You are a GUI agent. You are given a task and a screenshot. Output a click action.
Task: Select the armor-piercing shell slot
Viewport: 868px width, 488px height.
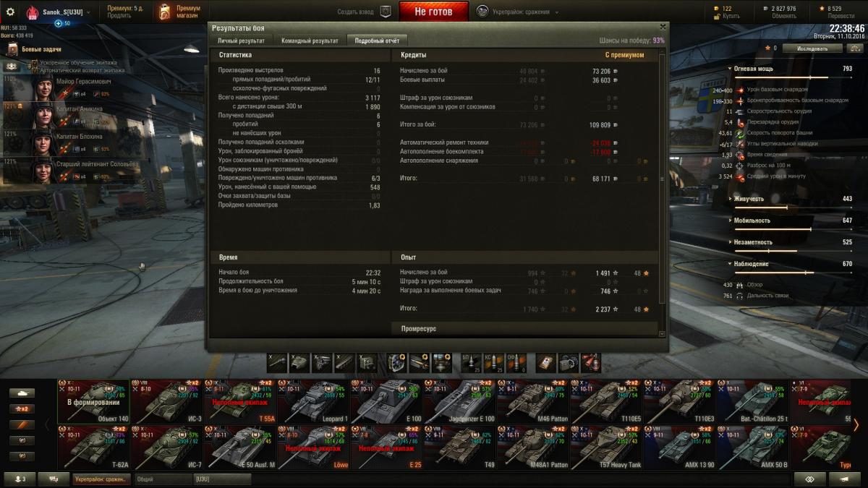tap(471, 362)
